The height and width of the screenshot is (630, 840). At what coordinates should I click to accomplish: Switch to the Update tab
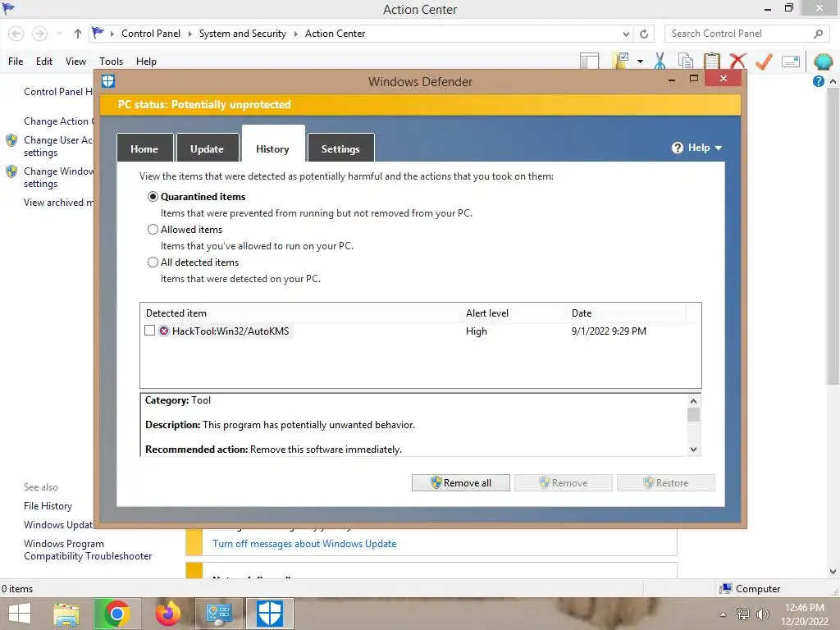pos(207,148)
